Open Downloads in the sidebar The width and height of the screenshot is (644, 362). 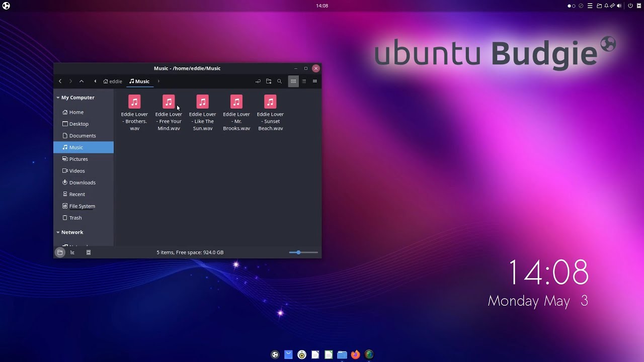point(84,183)
